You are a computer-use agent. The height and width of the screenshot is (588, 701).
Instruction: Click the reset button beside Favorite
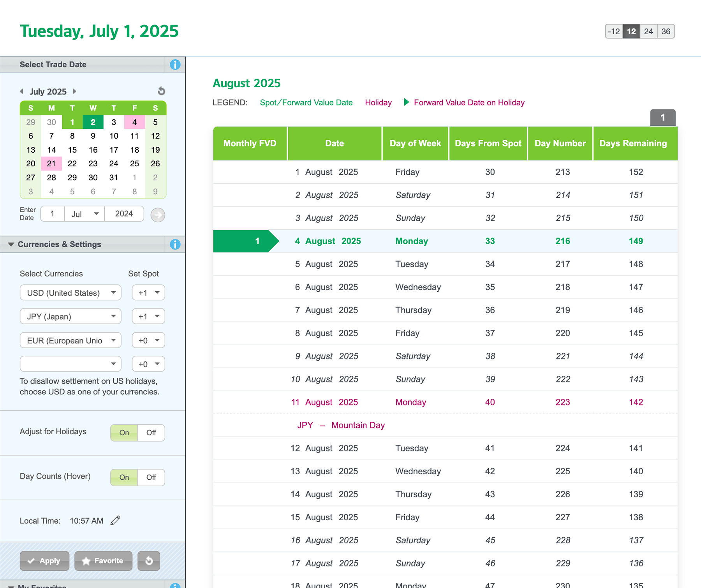[x=149, y=561]
